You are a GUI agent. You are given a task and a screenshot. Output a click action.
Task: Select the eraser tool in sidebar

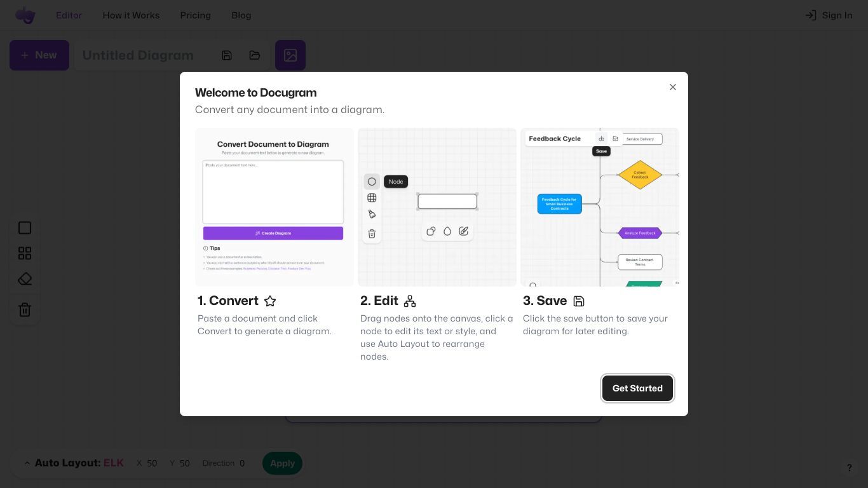click(x=25, y=279)
